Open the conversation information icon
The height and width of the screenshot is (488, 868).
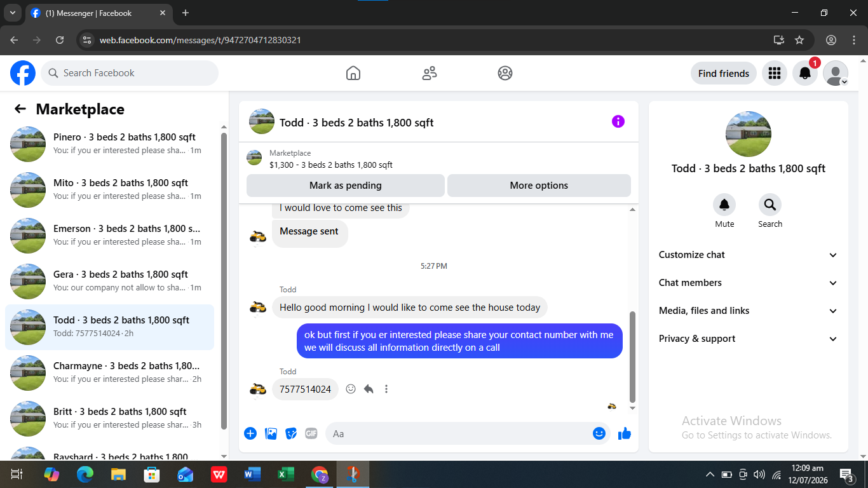click(x=618, y=121)
